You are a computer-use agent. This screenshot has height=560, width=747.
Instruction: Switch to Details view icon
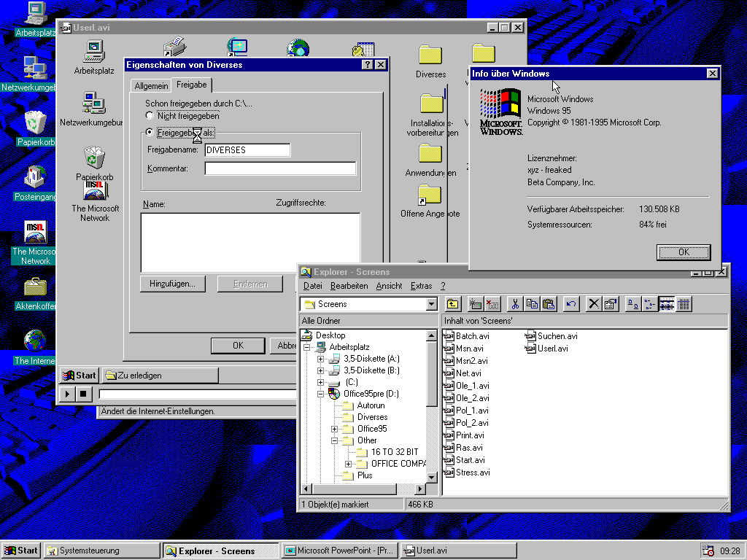pos(684,304)
